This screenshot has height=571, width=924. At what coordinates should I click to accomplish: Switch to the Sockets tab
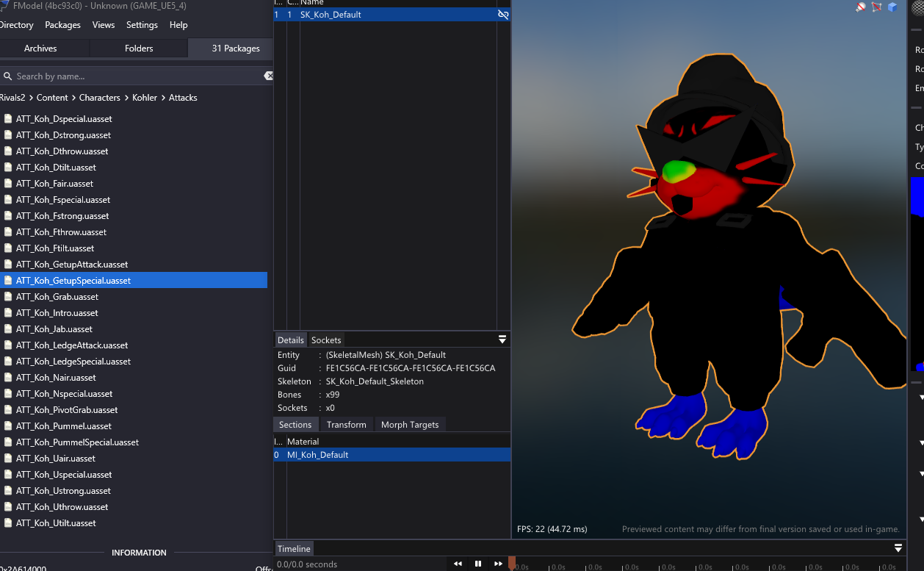(x=326, y=340)
